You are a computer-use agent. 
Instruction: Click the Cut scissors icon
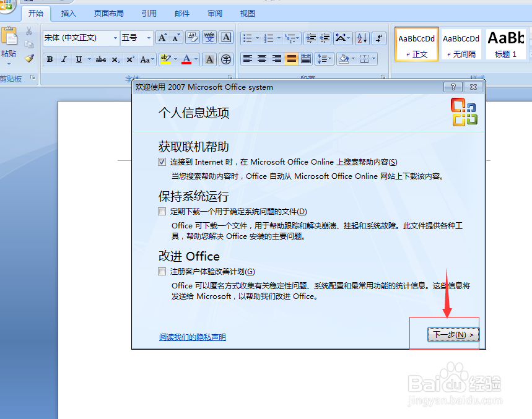[29, 31]
